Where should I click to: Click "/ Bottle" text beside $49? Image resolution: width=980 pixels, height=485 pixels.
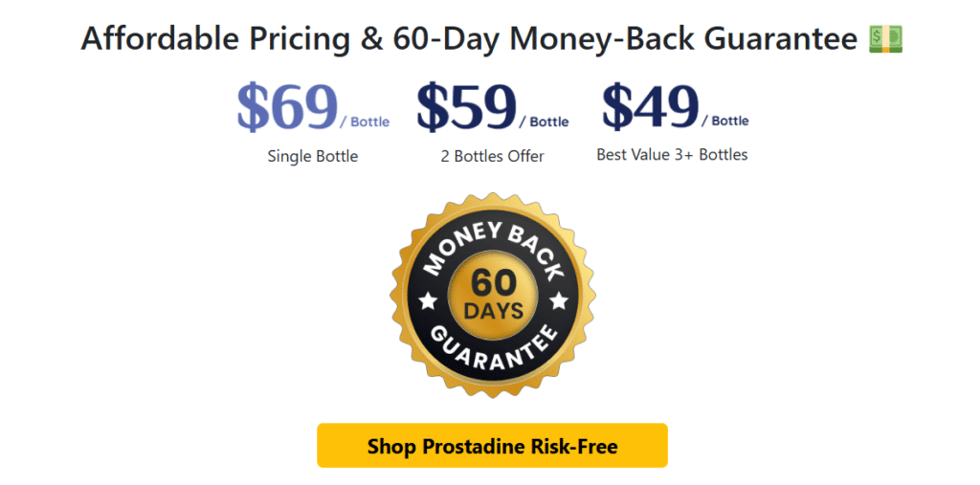click(724, 121)
